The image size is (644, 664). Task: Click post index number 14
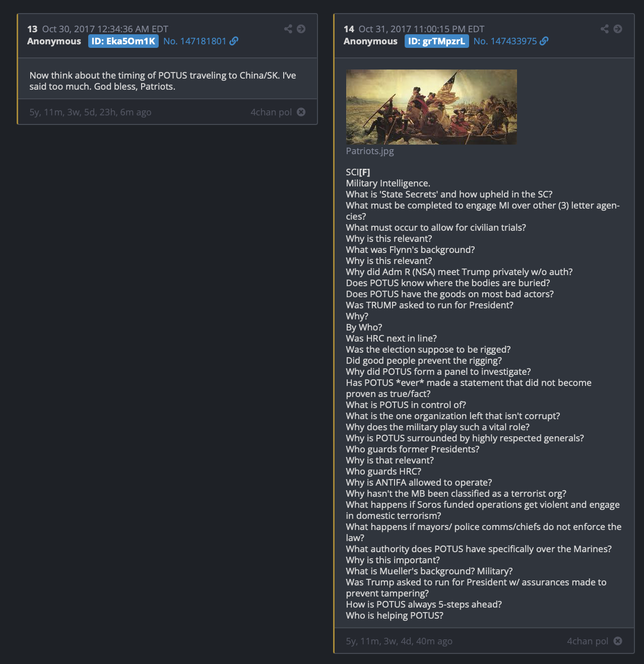(x=349, y=29)
